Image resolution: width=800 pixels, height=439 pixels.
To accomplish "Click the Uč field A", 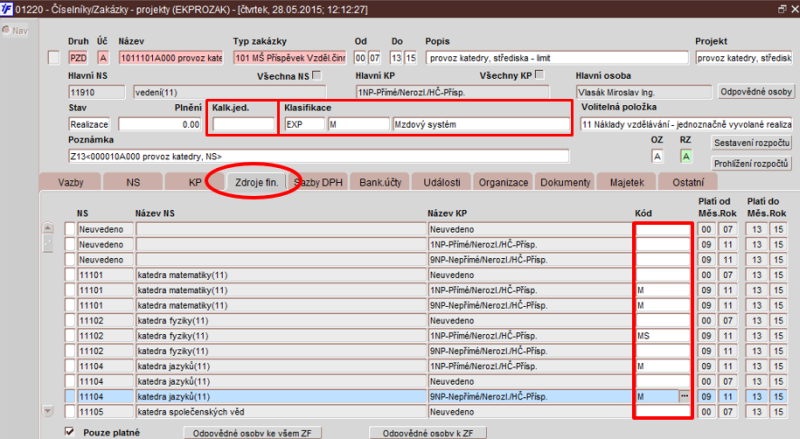I will [x=103, y=58].
